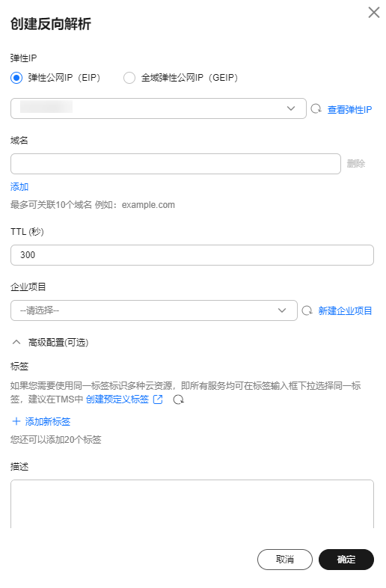Refresh predefined tags icon
This screenshot has height=588, width=386.
[179, 399]
